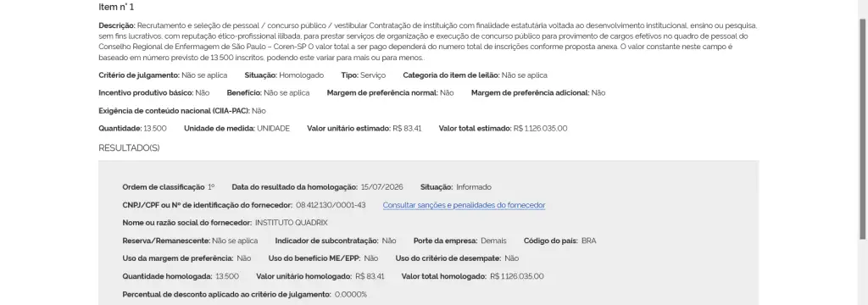Click 'Exigência de conteúdo nacional (CIIA-PAC)' field
This screenshot has height=305, width=868.
(x=182, y=111)
